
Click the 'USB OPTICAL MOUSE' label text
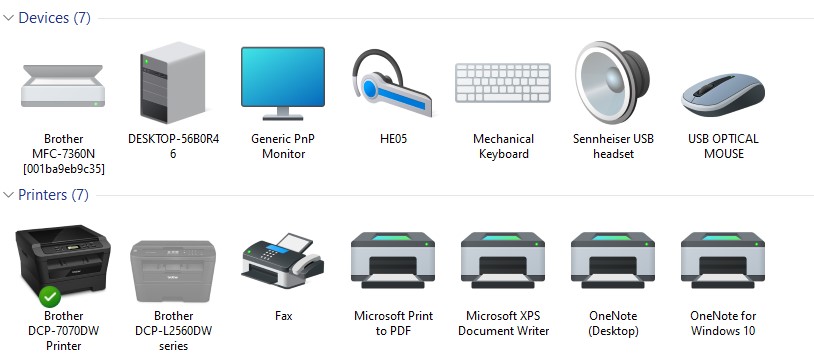723,146
